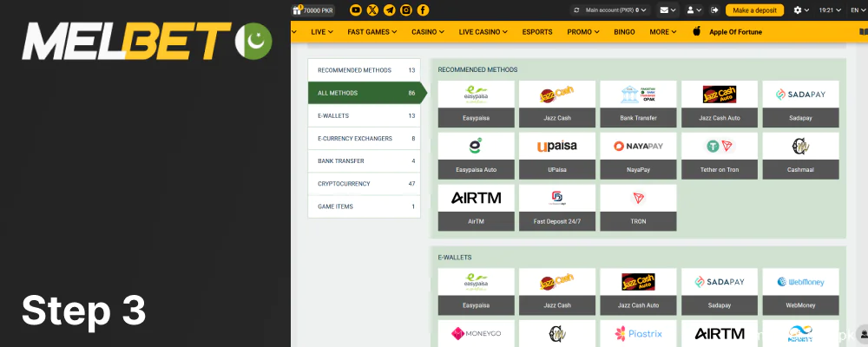The width and height of the screenshot is (868, 347).
Task: Choose Jazz Cash Auto under Recommended Methods
Action: coord(719,104)
